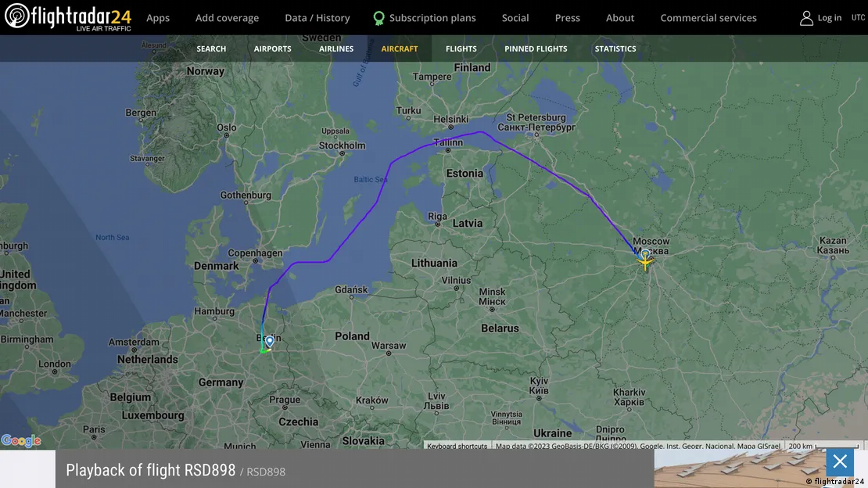Open Add coverage menu

(x=227, y=18)
